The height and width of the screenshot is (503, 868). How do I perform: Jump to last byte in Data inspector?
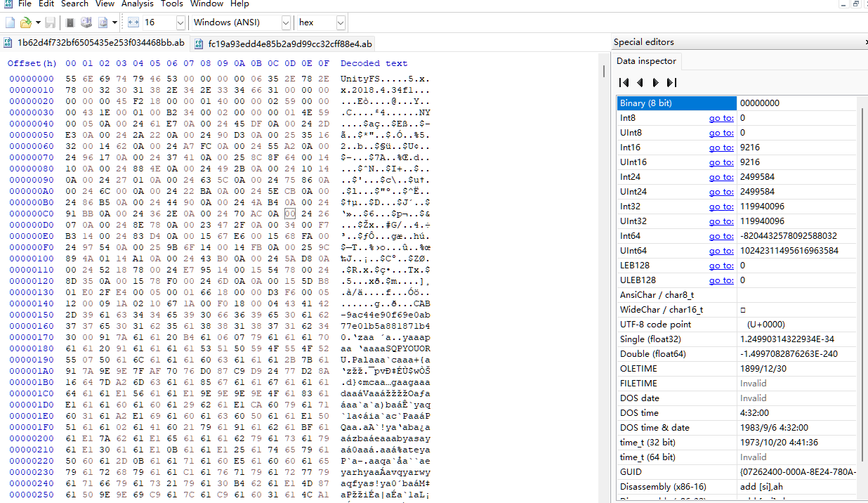click(x=672, y=82)
